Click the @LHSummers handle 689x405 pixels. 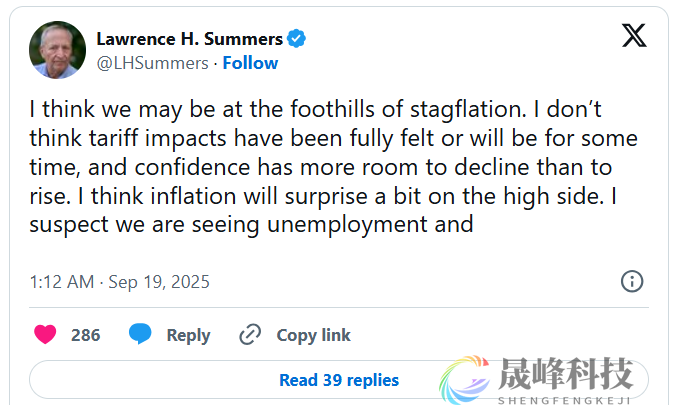(x=152, y=63)
